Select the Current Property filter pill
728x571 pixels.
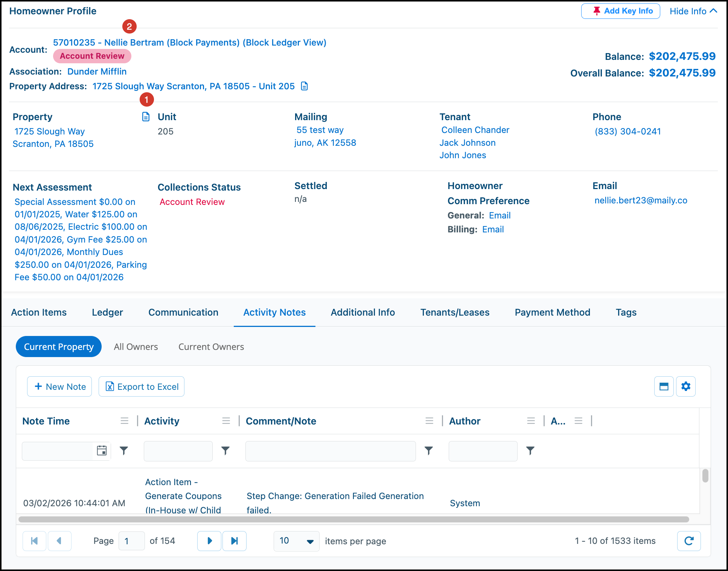(59, 347)
